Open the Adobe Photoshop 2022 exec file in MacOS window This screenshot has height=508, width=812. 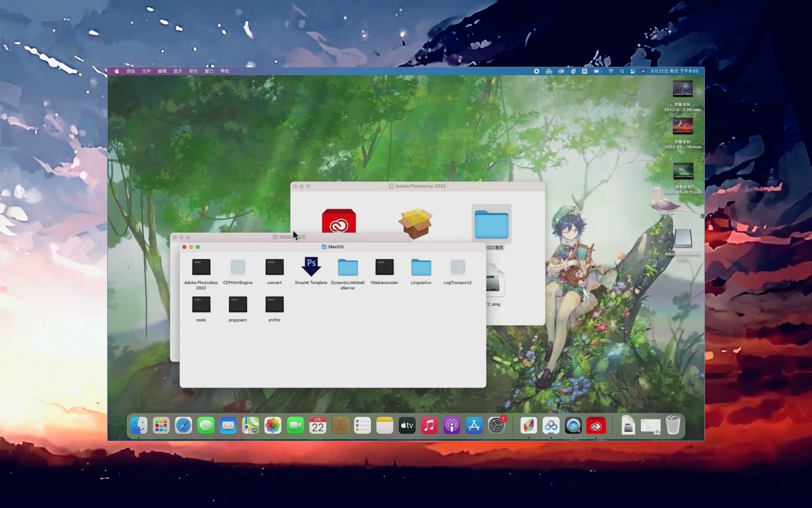201,267
